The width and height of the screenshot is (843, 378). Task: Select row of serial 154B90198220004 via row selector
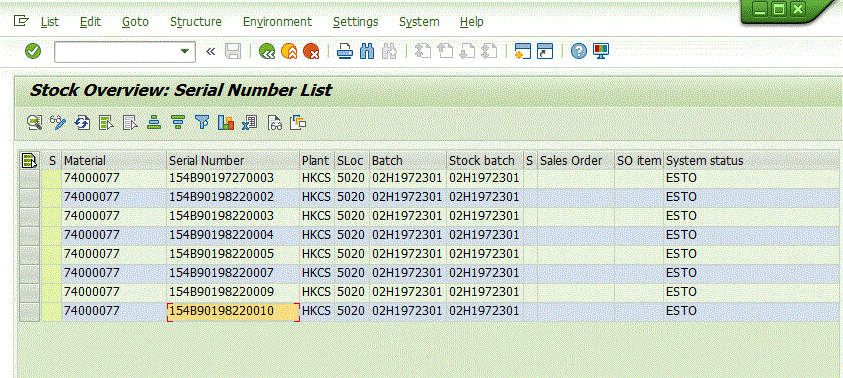(x=30, y=235)
